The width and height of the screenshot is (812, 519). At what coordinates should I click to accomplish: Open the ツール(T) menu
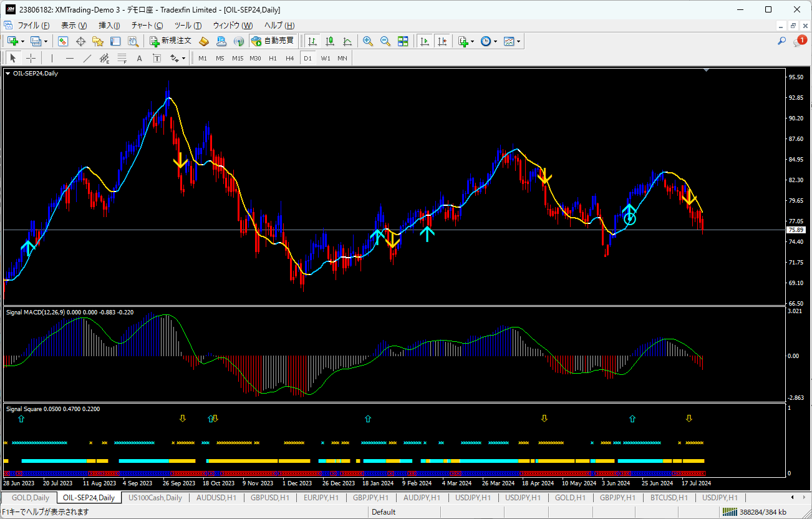point(188,26)
